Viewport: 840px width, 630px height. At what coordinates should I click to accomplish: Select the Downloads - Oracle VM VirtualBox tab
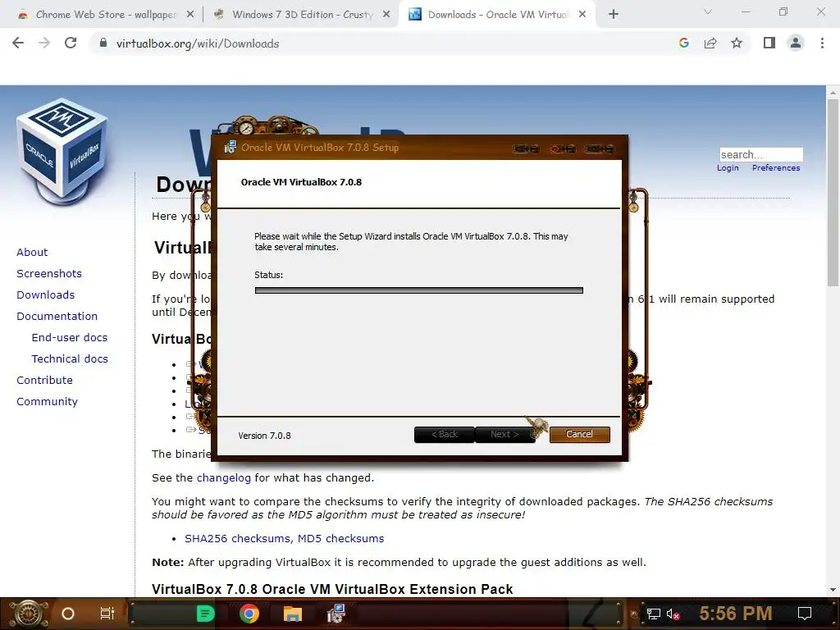click(498, 15)
